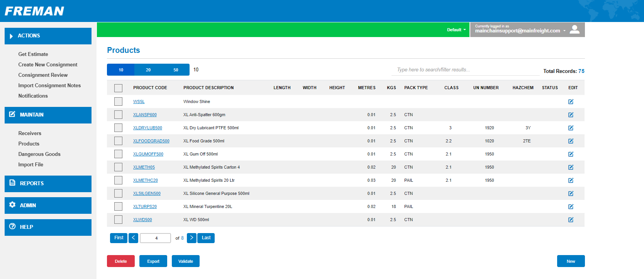
Task: Go to previous page arrow
Action: [133, 238]
